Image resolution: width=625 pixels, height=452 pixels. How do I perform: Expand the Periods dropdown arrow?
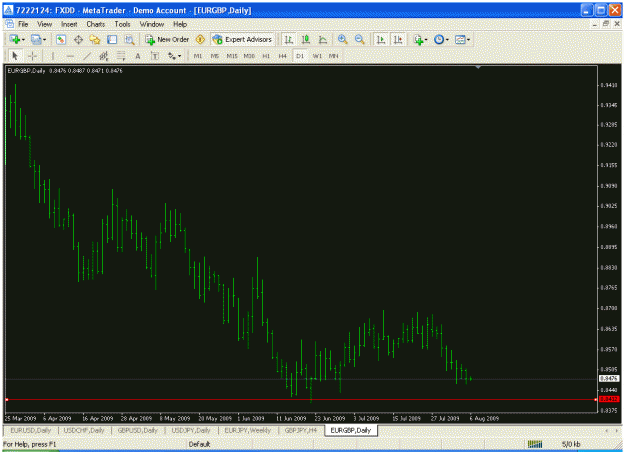point(447,39)
